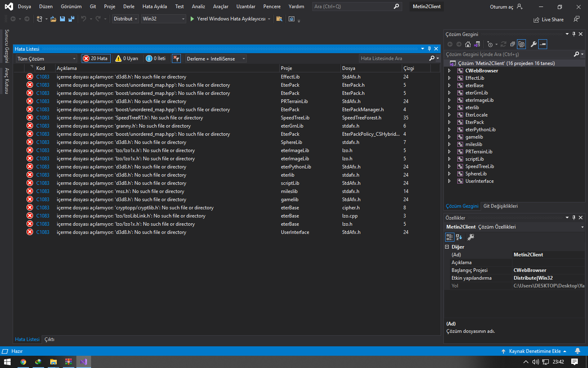
Task: Open the Distribut configuration dropdown
Action: [x=125, y=19]
